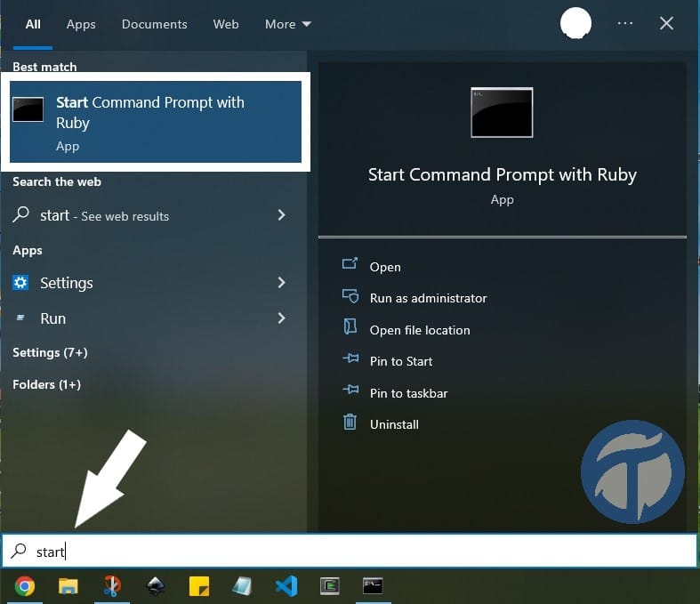
Task: Click inside the search text field
Action: [350, 552]
